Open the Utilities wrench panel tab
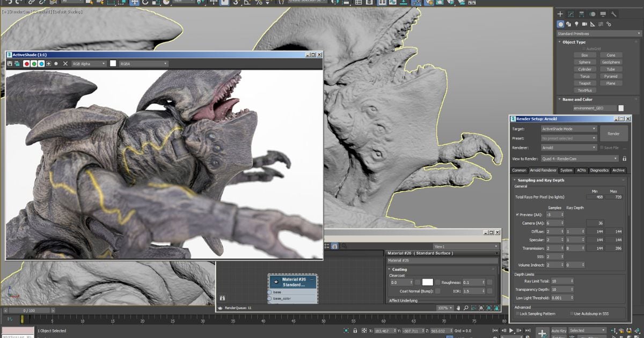The image size is (644, 338). tap(614, 14)
